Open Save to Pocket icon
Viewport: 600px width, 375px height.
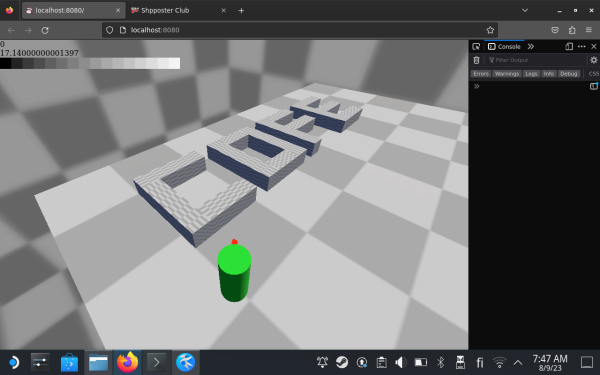point(555,30)
